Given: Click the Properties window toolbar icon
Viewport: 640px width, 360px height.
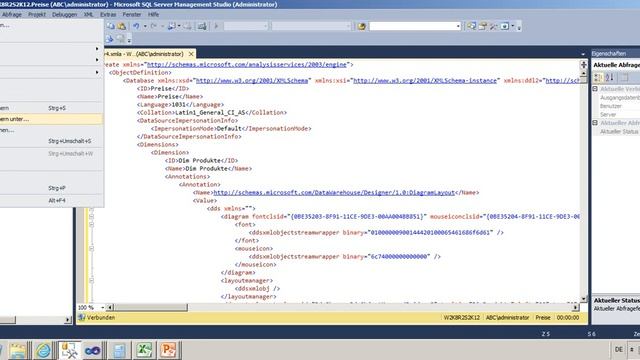Looking at the screenshot, I should [x=482, y=26].
